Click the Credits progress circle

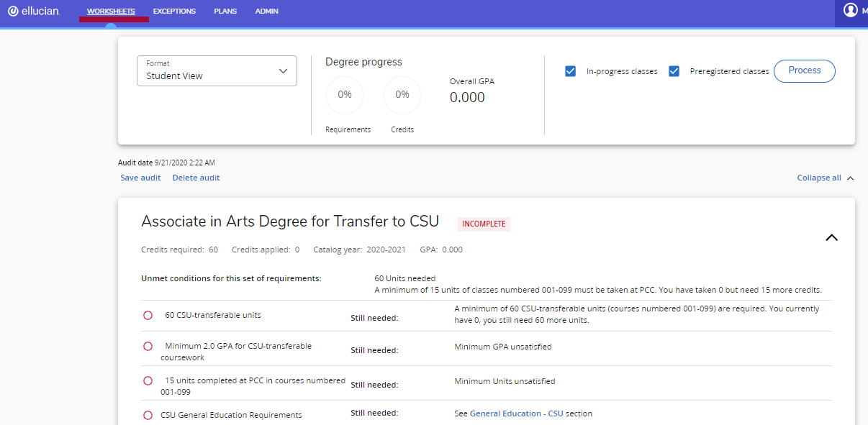(x=402, y=95)
